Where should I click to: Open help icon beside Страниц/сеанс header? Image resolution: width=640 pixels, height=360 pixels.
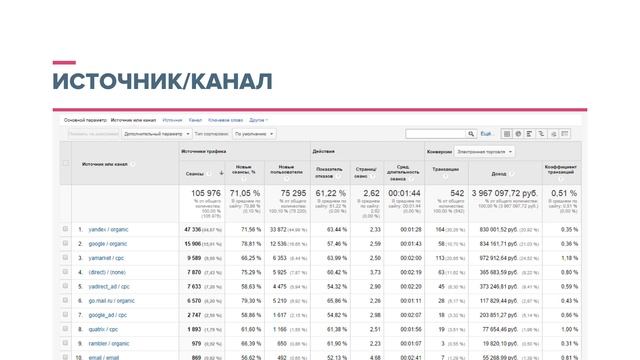tap(372, 176)
